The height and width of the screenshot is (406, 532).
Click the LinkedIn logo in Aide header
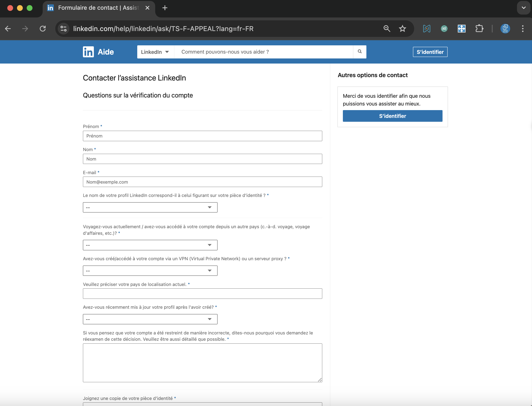(x=88, y=52)
